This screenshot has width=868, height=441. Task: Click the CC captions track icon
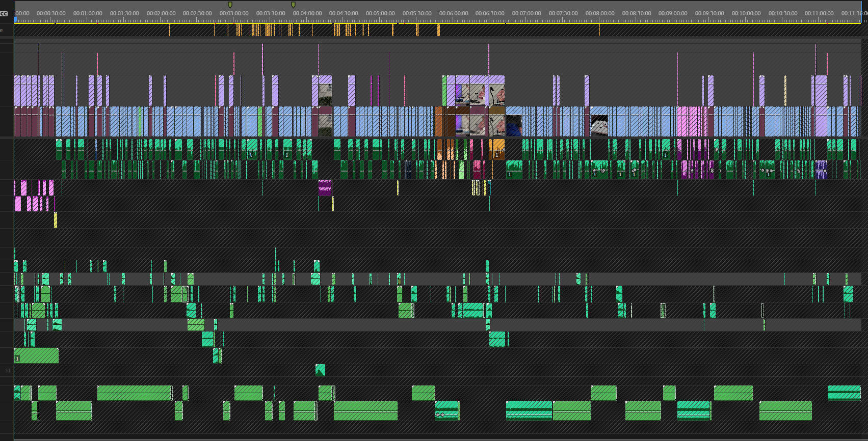pyautogui.click(x=4, y=14)
